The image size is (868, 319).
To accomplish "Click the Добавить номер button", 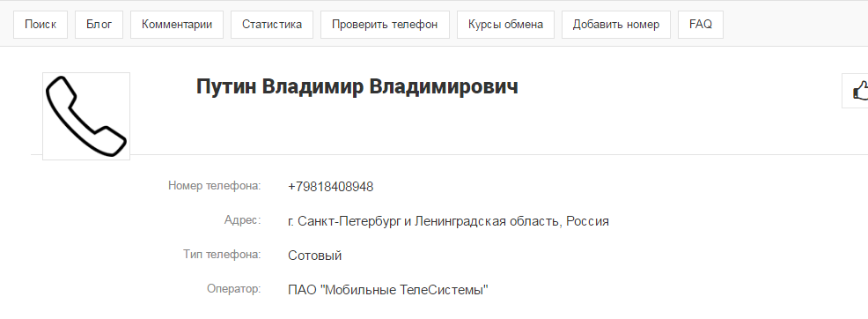I will pyautogui.click(x=616, y=25).
